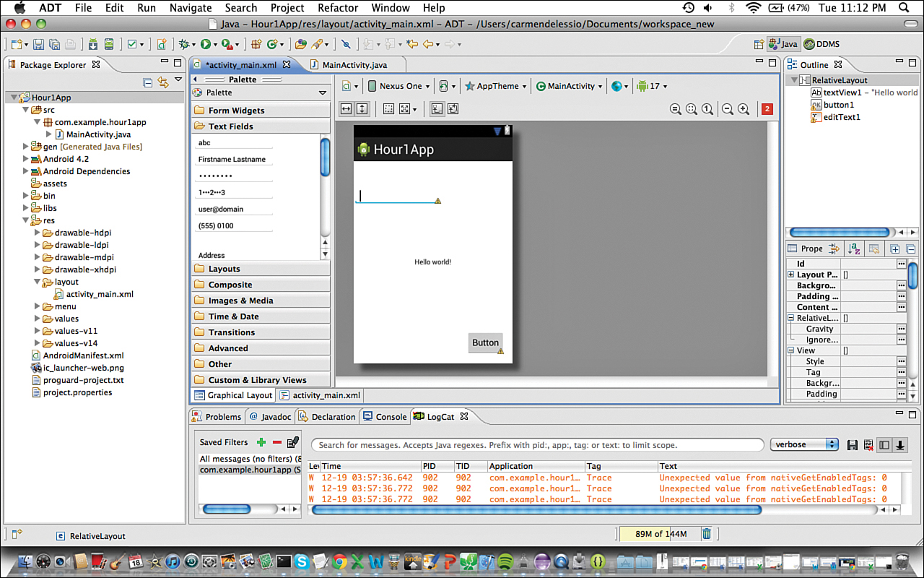Click the back navigation arrow in toolbar
This screenshot has height=578, width=924.
[428, 44]
